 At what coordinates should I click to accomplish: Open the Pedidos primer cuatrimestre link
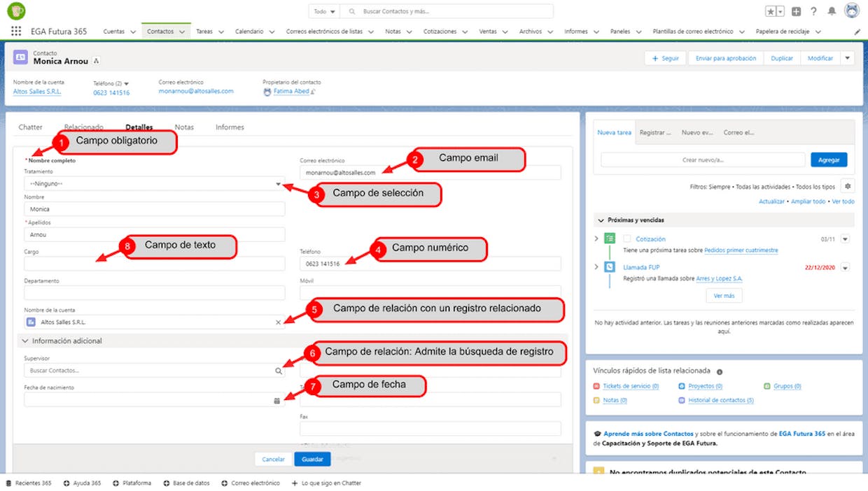pyautogui.click(x=741, y=250)
